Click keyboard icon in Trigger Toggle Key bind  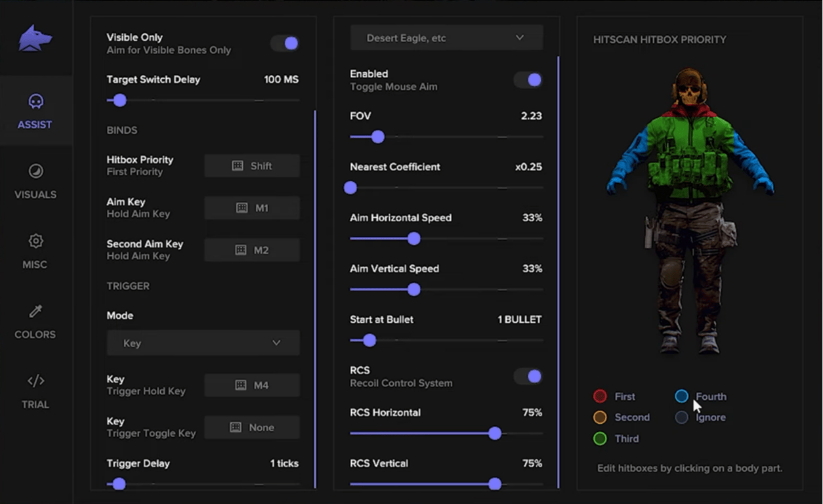pyautogui.click(x=236, y=427)
